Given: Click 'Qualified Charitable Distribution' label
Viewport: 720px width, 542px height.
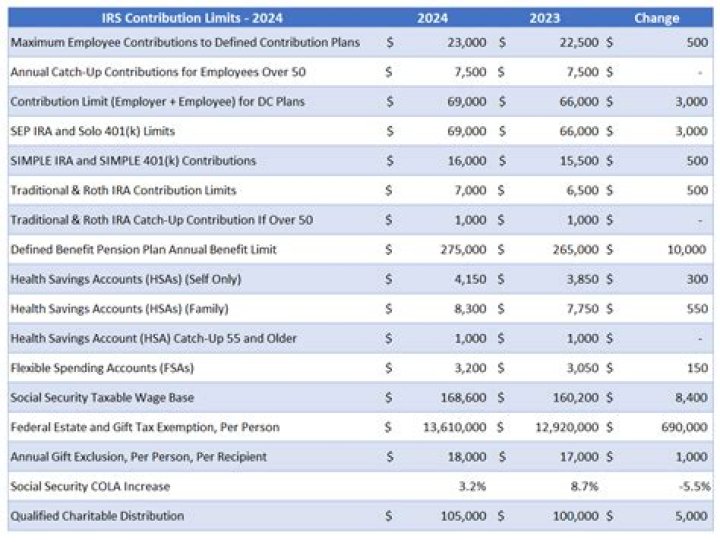Looking at the screenshot, I should tap(97, 516).
